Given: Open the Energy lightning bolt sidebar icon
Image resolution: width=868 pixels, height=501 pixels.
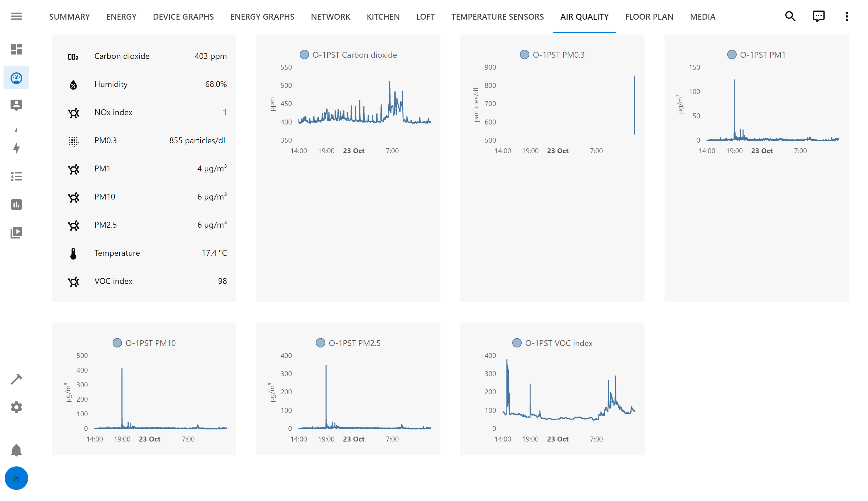Looking at the screenshot, I should (x=16, y=148).
